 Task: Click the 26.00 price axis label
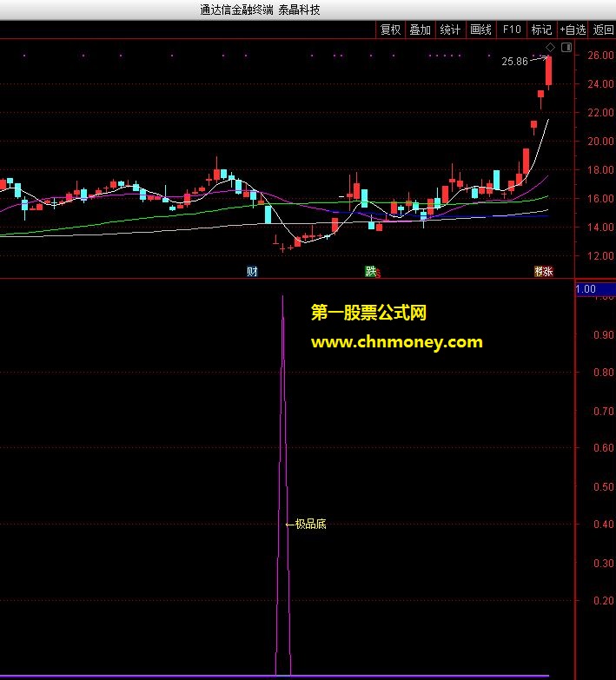600,55
